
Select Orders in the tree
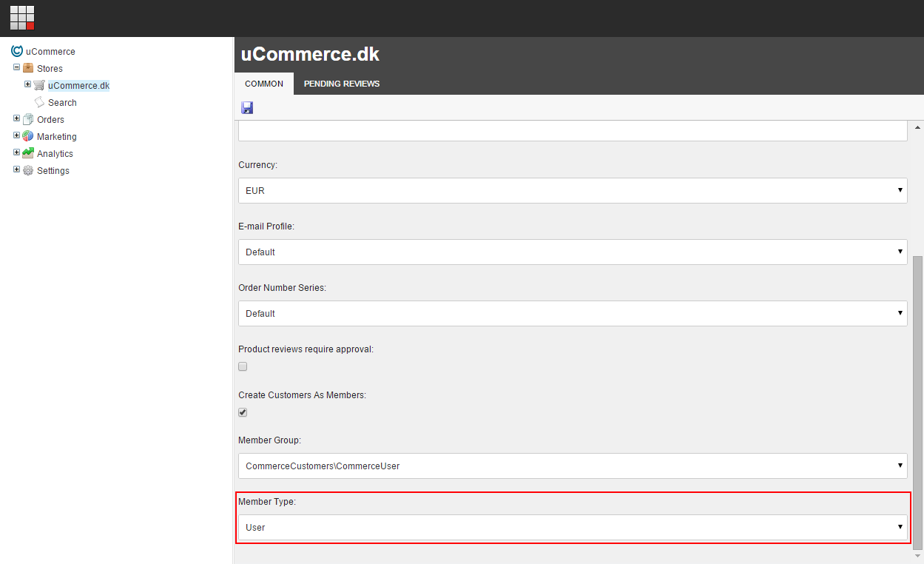click(50, 120)
